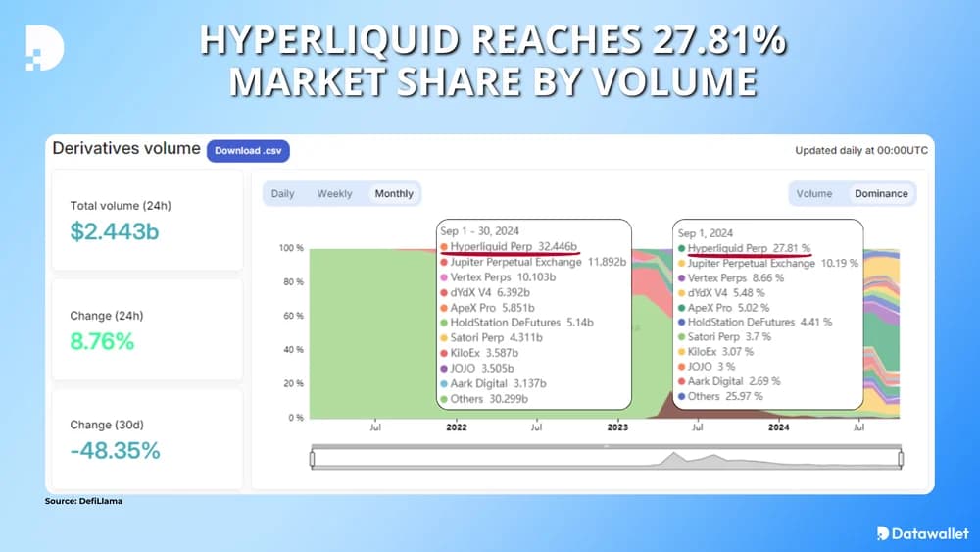Click 'JOJO 3.505b' entry

tap(477, 369)
